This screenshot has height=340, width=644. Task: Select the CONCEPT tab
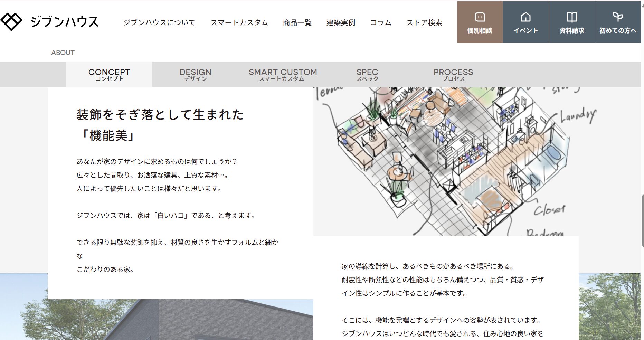109,74
